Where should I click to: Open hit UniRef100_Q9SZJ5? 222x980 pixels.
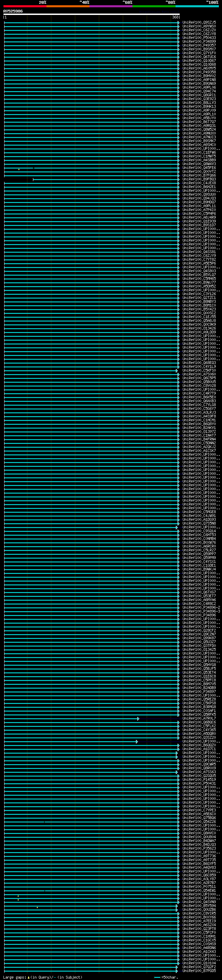[x=199, y=23]
